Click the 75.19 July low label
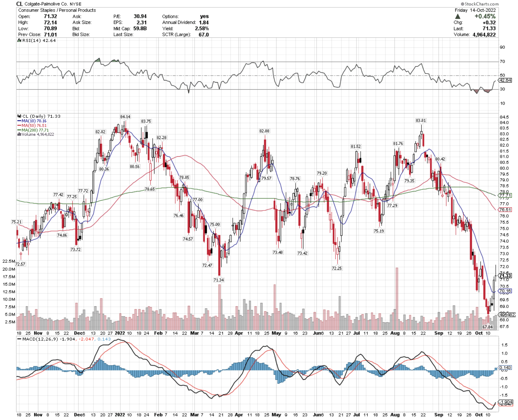Image resolution: width=518 pixels, height=420 pixels. pos(379,231)
